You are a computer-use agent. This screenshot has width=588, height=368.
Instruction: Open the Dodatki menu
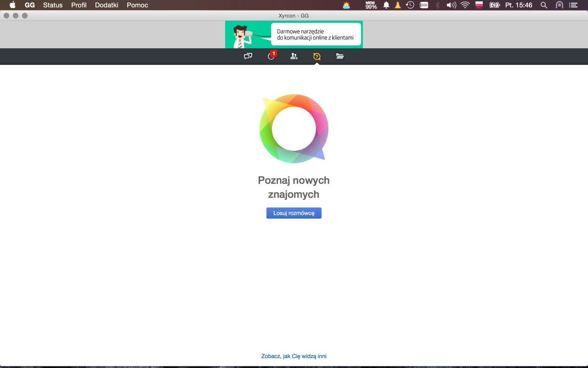107,5
